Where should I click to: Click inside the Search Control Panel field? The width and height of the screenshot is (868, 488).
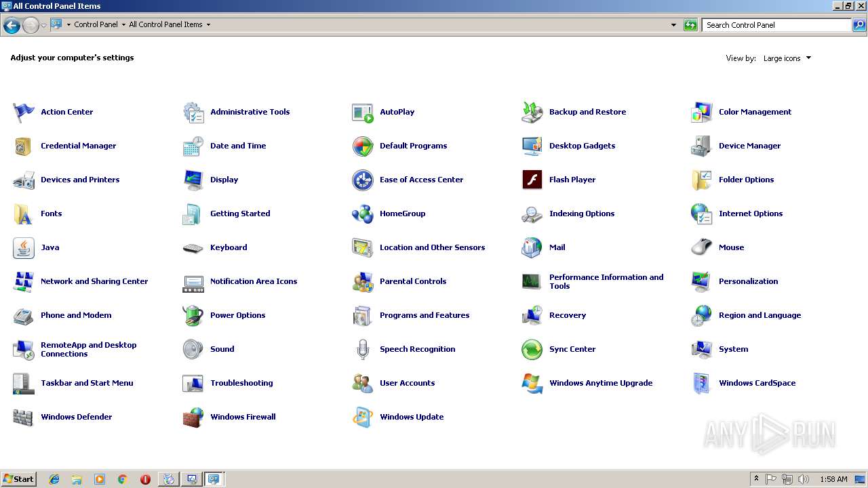click(776, 25)
